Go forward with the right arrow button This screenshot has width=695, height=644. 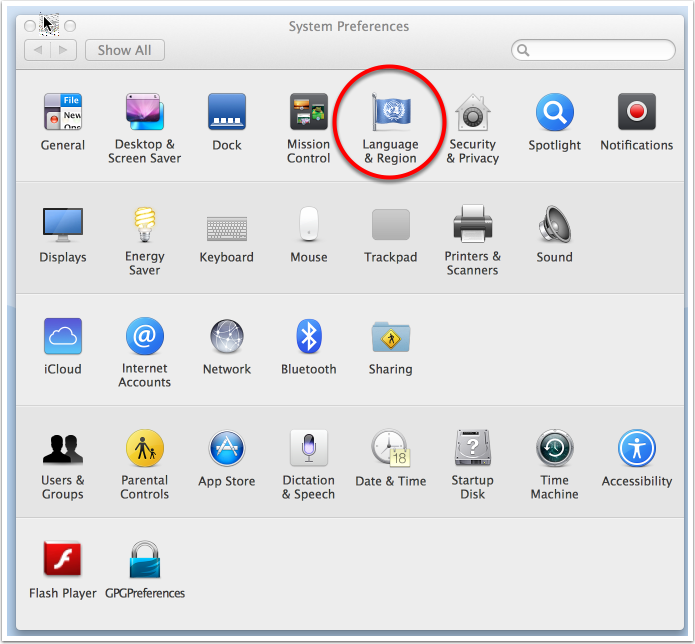click(63, 50)
